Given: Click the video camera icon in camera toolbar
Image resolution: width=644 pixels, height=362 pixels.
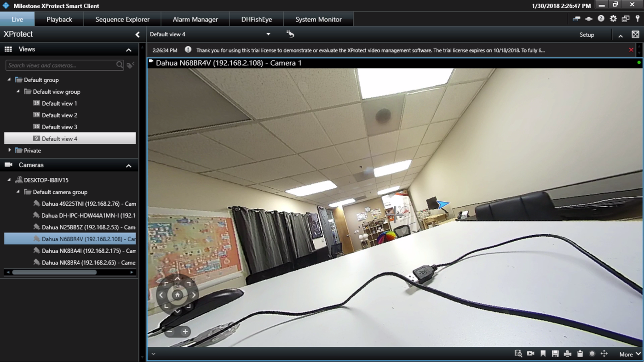Looking at the screenshot, I should pyautogui.click(x=531, y=354).
